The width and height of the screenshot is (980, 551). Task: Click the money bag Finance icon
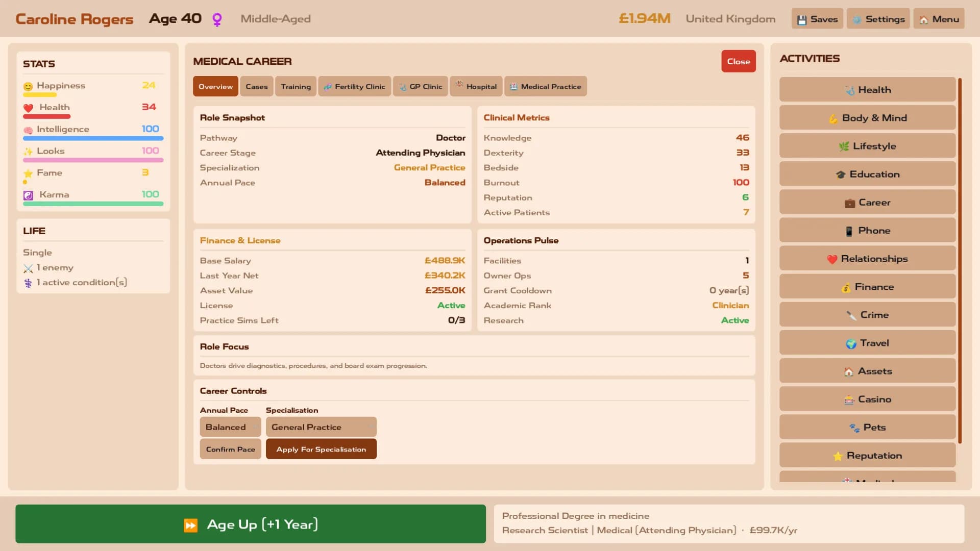pos(846,287)
